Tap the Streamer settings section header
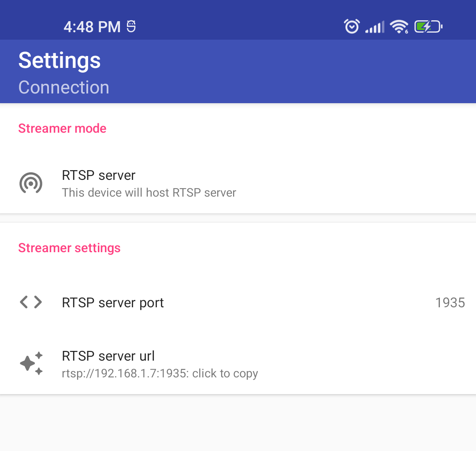The image size is (476, 451). tap(69, 248)
